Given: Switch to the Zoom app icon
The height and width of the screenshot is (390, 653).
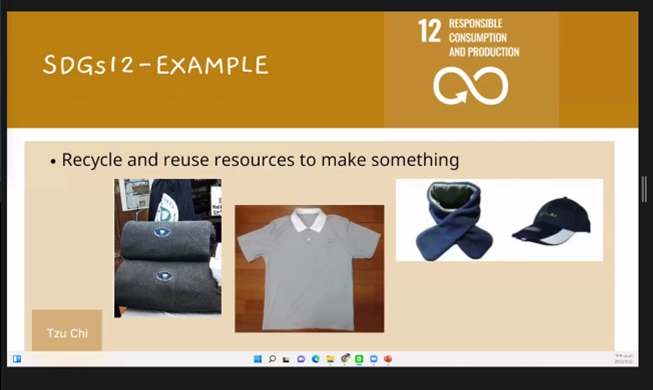Looking at the screenshot, I should click(374, 359).
